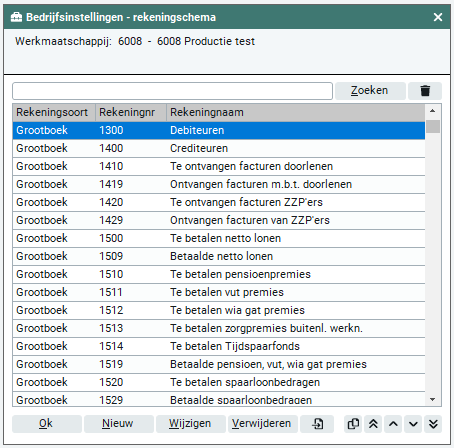Select the Crediteuren account row

point(219,148)
